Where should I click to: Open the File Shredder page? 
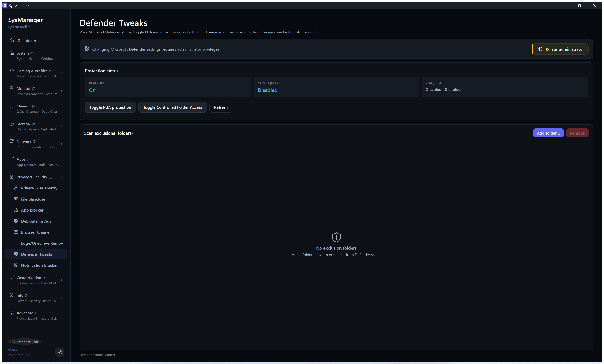pyautogui.click(x=36, y=199)
